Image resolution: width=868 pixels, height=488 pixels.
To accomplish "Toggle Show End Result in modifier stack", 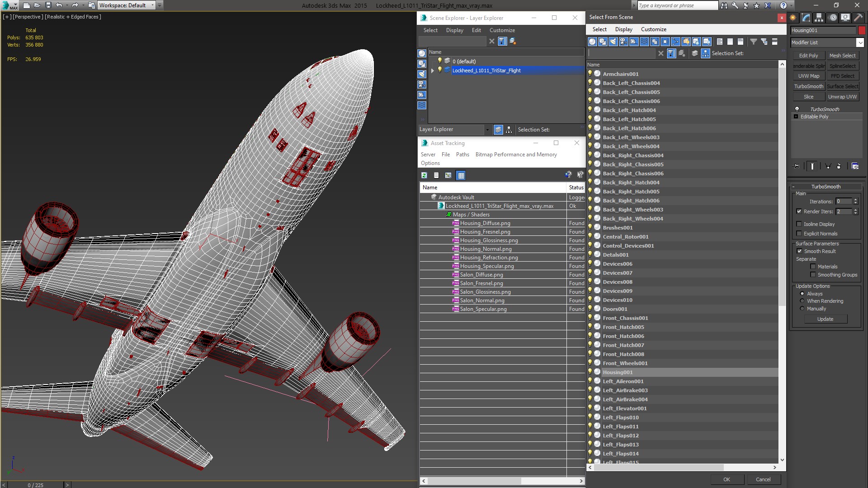I will tap(812, 166).
